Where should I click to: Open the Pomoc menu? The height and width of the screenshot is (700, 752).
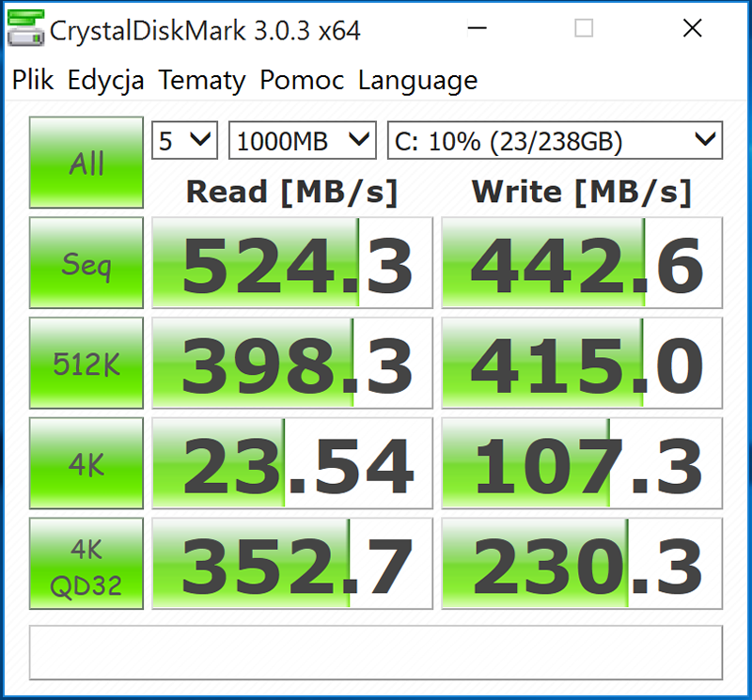(302, 80)
